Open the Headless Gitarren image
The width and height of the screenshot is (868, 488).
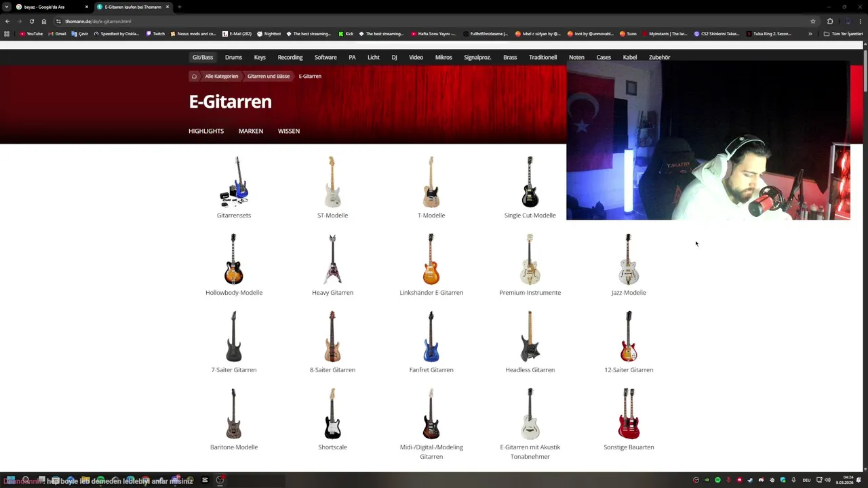(530, 336)
